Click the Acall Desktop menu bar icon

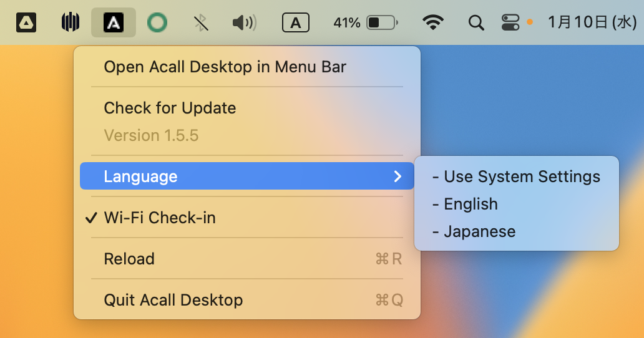pyautogui.click(x=114, y=22)
